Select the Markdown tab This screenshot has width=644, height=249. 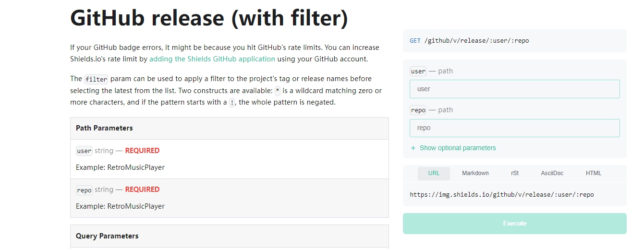point(475,173)
